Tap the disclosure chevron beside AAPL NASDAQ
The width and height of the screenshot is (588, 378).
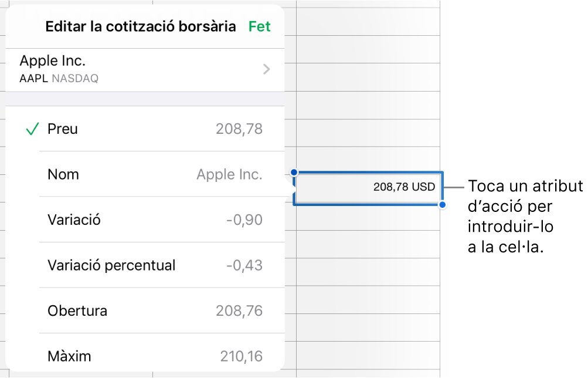(266, 69)
